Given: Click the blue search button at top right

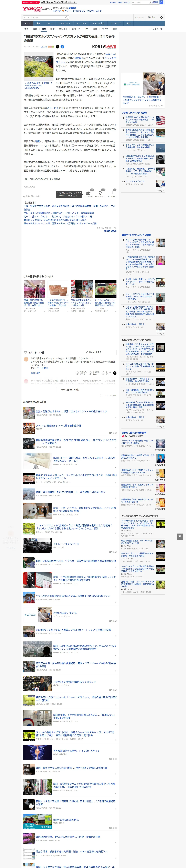Looking at the screenshot, I should [161, 2].
